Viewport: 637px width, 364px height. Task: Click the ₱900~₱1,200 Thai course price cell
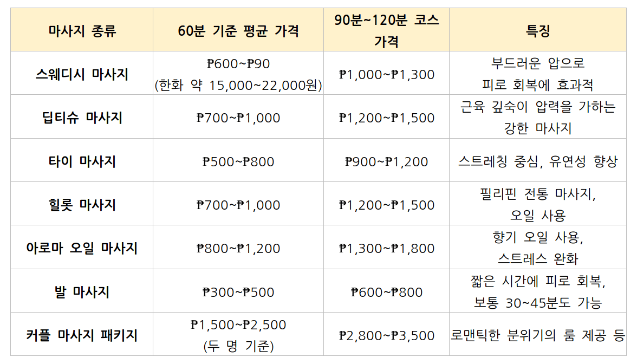(386, 161)
